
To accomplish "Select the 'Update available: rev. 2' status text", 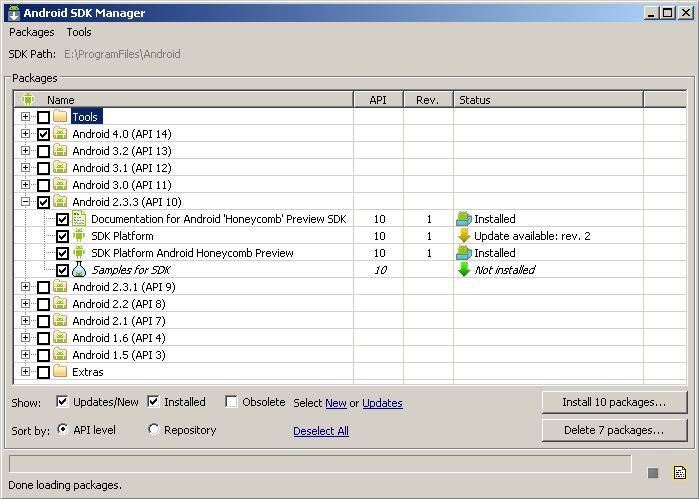I will [532, 236].
